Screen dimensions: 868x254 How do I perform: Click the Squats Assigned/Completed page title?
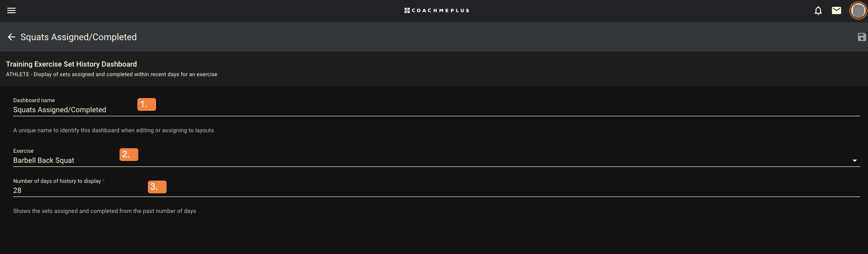(x=78, y=37)
